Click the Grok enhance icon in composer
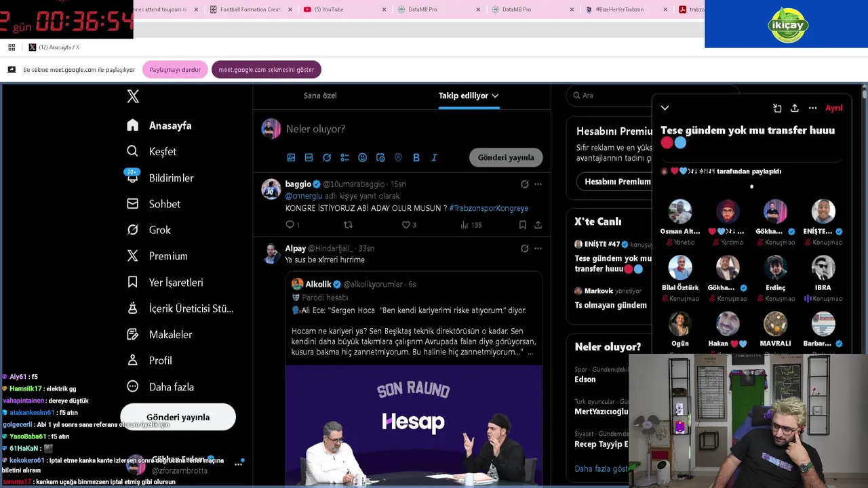This screenshot has height=488, width=868. tap(327, 157)
